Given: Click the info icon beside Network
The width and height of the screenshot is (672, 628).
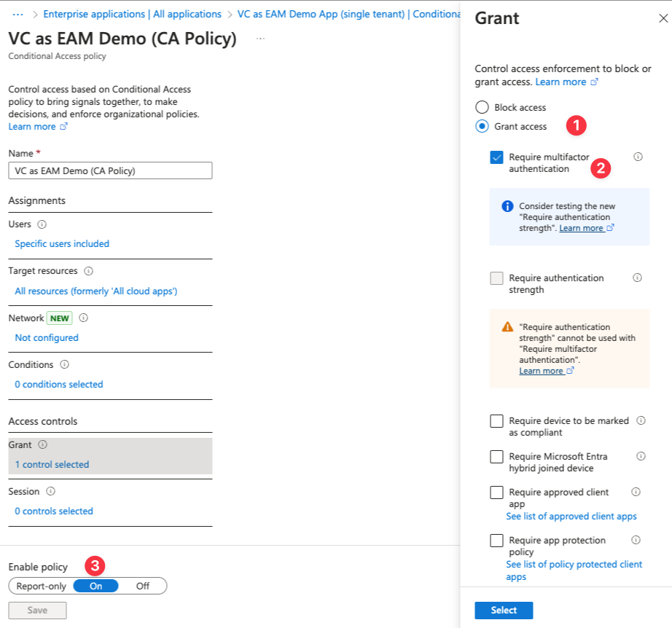Looking at the screenshot, I should point(82,318).
